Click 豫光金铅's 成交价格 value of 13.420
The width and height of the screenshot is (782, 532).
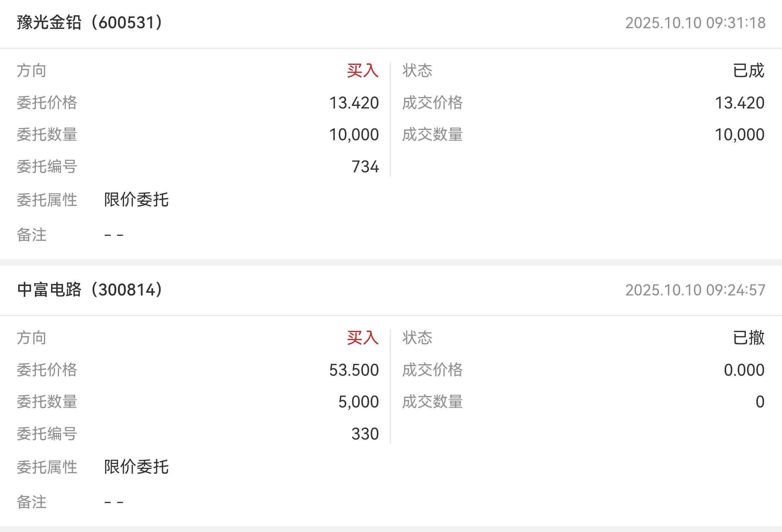[x=739, y=103]
